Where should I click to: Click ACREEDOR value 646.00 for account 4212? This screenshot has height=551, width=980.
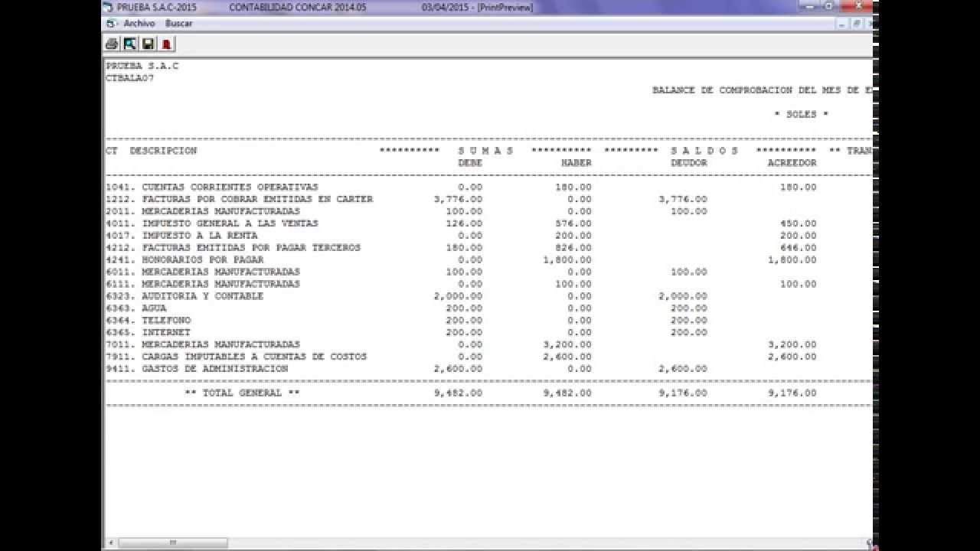point(799,248)
